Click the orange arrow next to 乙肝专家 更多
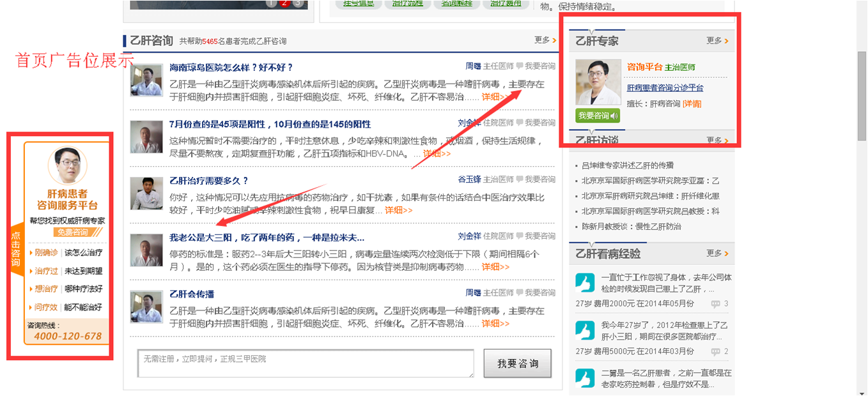Image resolution: width=868 pixels, height=396 pixels. click(726, 41)
